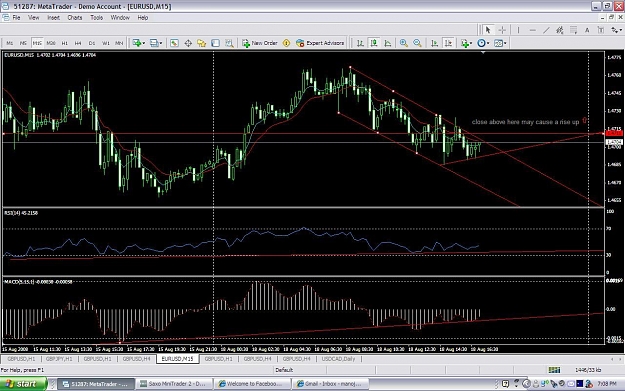
Task: Select the text tool marked A
Action: click(x=587, y=30)
